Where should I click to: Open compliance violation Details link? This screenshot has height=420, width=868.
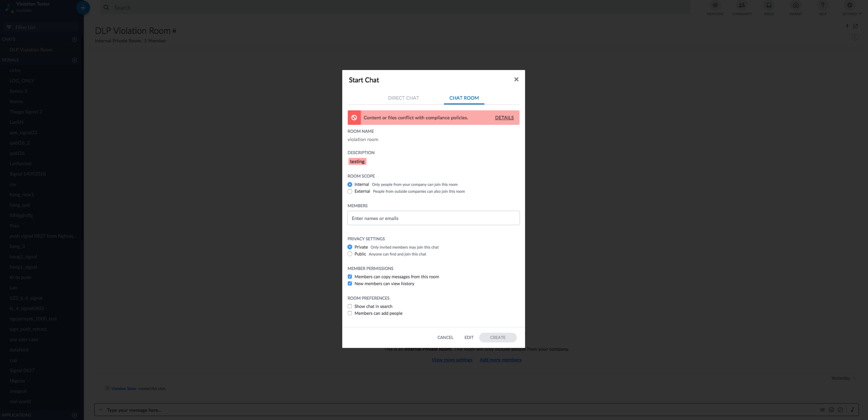click(504, 118)
